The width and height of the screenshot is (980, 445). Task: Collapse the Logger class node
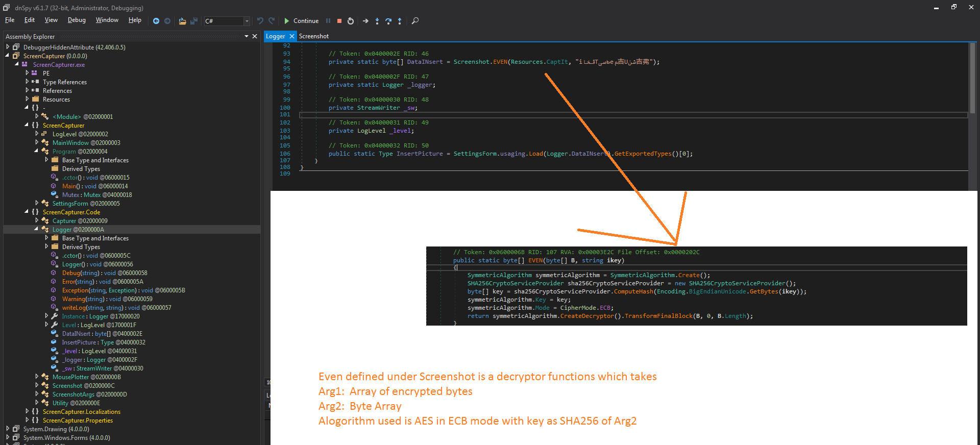point(37,229)
